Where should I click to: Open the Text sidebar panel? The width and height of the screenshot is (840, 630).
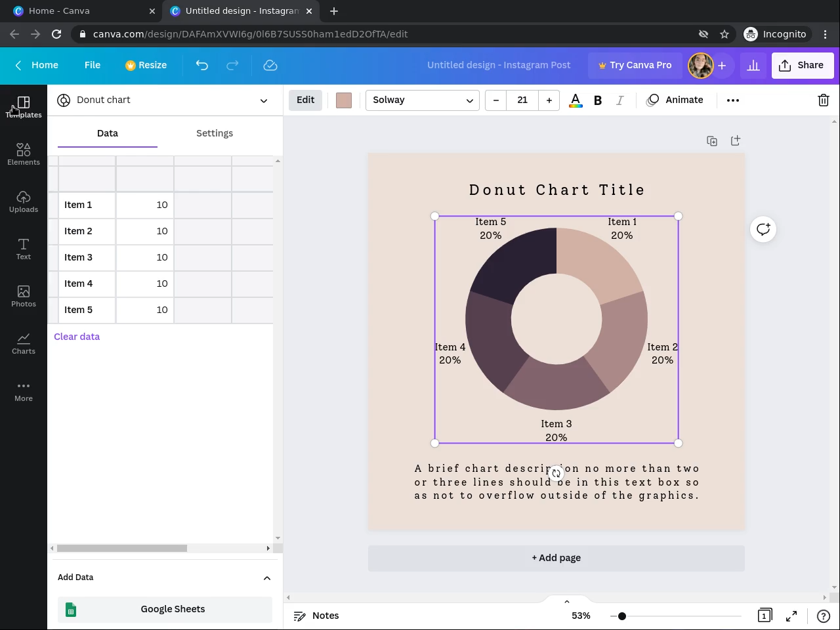(24, 249)
